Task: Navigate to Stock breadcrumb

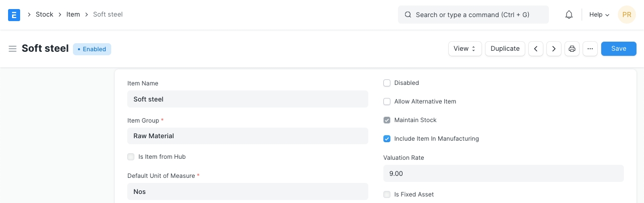Action: pos(44,15)
